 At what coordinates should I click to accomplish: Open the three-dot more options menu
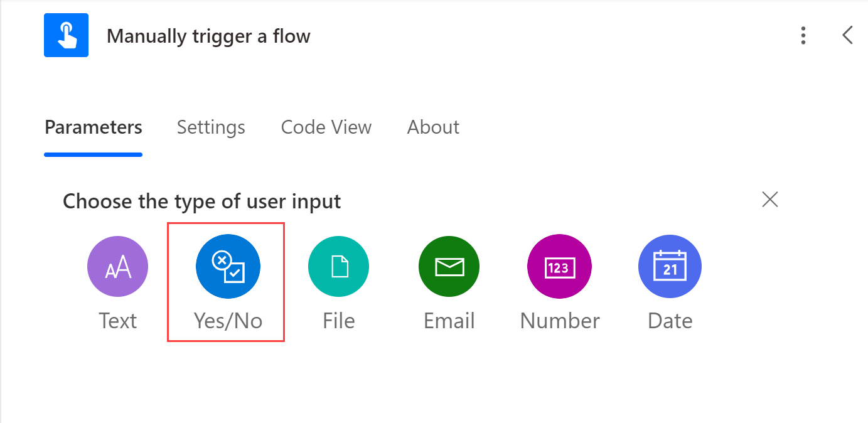pos(803,35)
